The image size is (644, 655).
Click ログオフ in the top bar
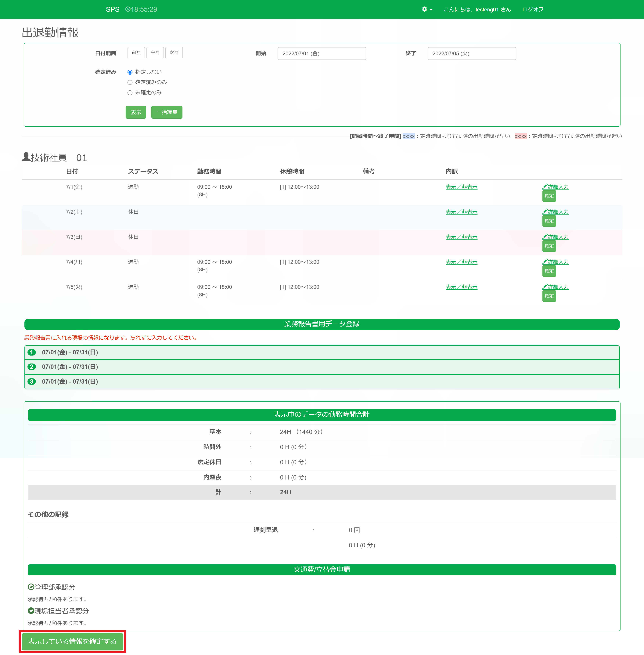[x=532, y=9]
